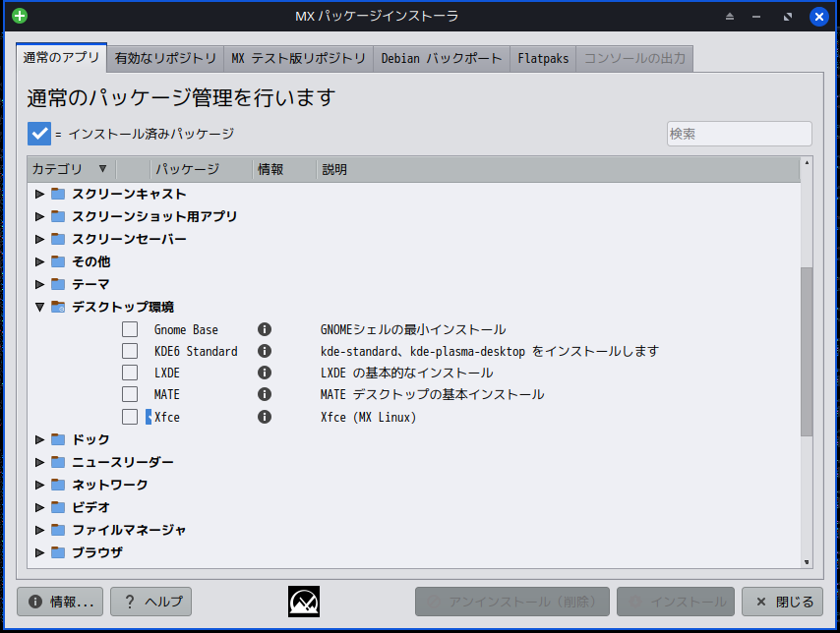840x633 pixels.
Task: Switch to MX テスト版リポジトリ tab
Action: 298,58
